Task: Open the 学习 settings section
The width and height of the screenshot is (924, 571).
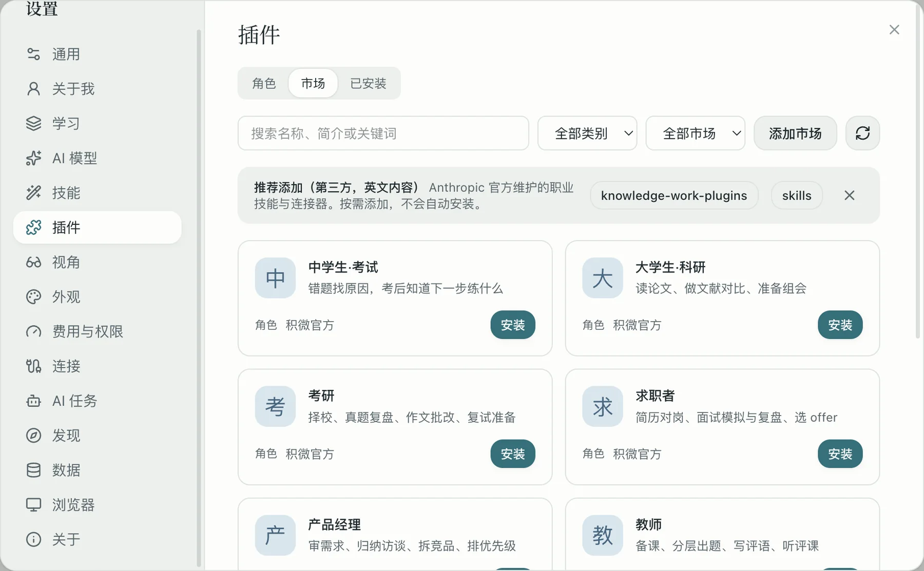Action: coord(98,123)
